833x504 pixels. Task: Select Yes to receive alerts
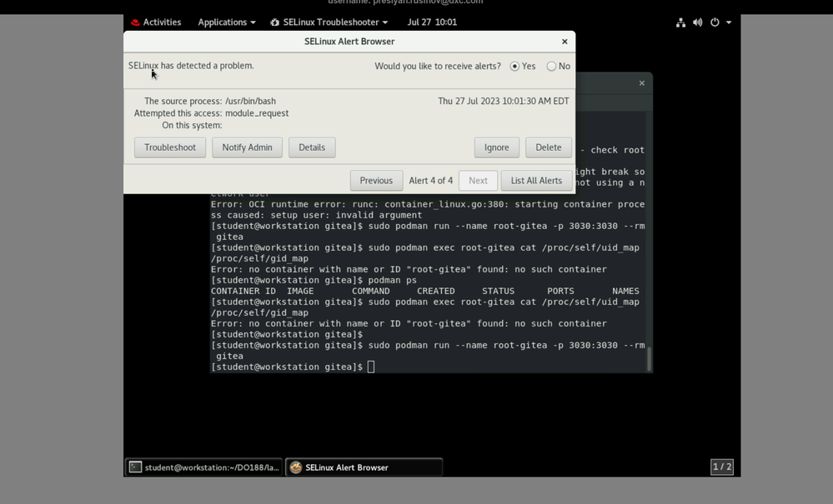514,66
